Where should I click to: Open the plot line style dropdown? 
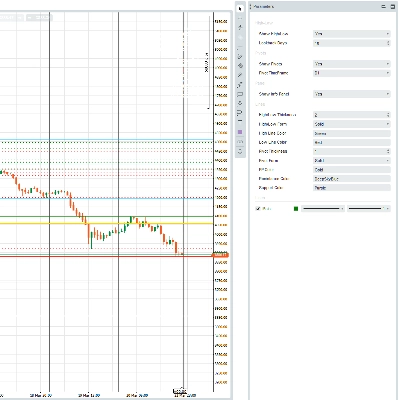coord(323,209)
